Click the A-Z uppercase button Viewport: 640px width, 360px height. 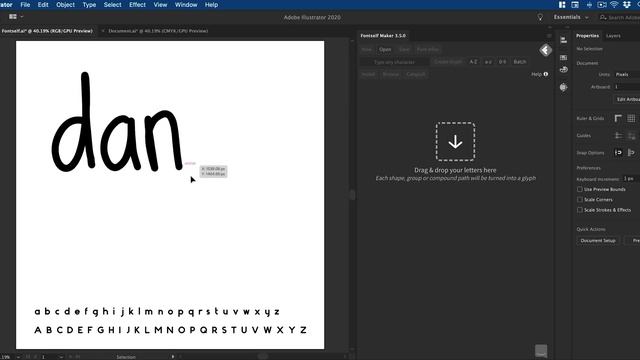pos(473,62)
